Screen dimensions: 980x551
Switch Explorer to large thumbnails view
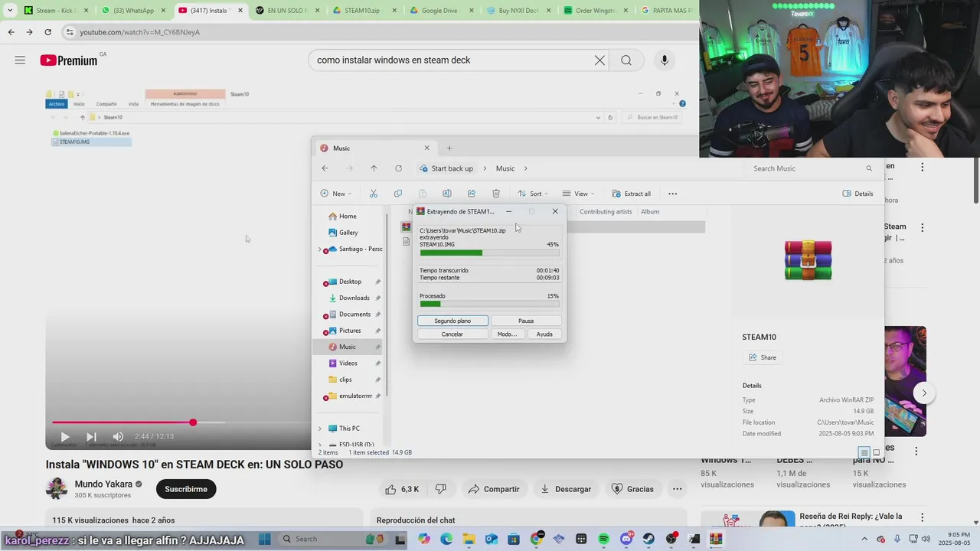click(x=876, y=452)
